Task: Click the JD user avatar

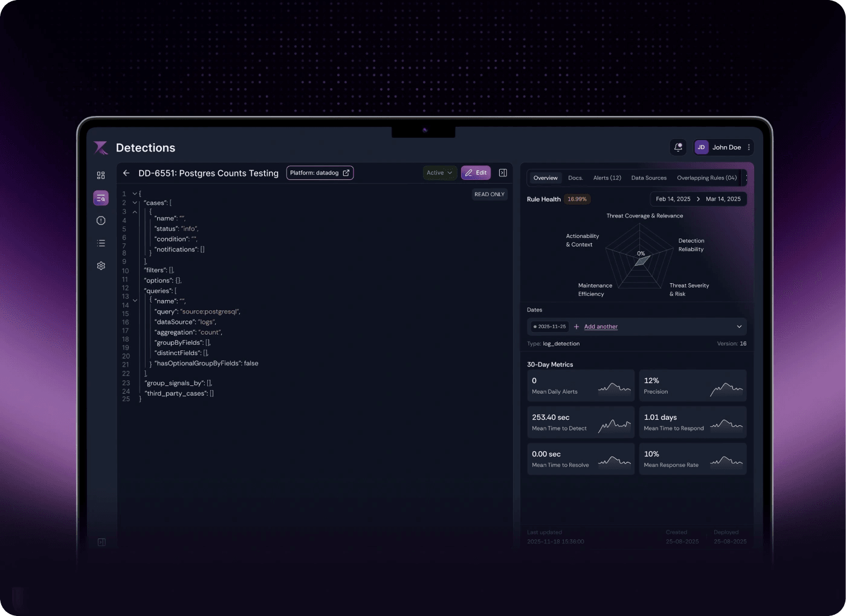Action: tap(701, 147)
